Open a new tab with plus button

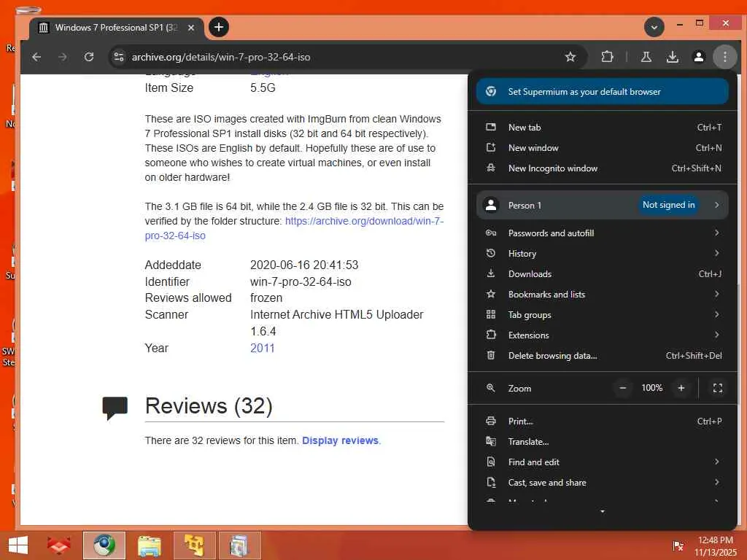click(x=219, y=27)
